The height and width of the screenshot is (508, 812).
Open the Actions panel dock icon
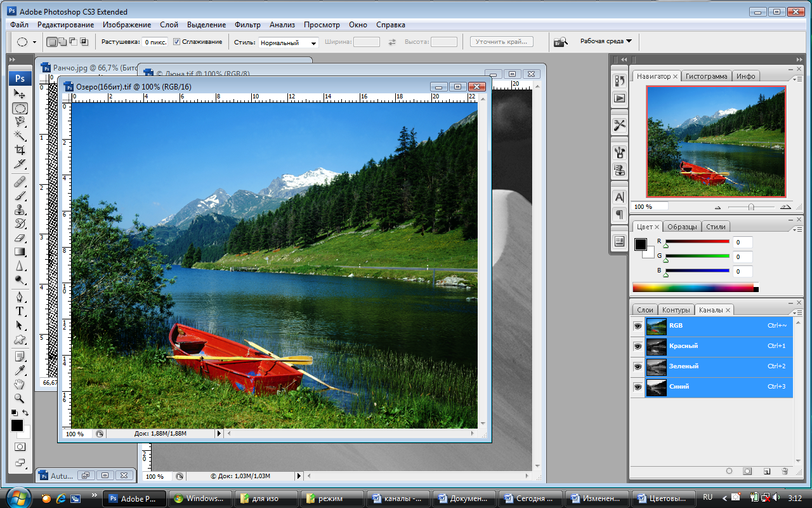point(619,98)
